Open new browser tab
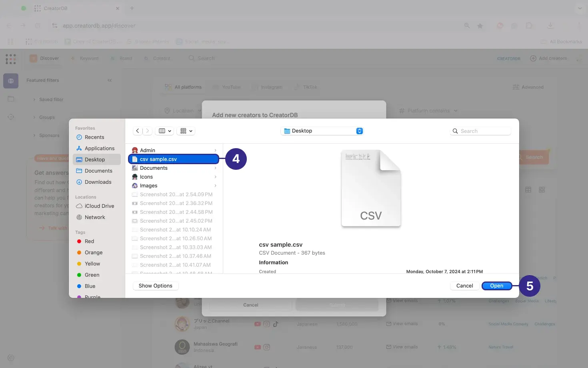The image size is (588, 368). pos(132,8)
